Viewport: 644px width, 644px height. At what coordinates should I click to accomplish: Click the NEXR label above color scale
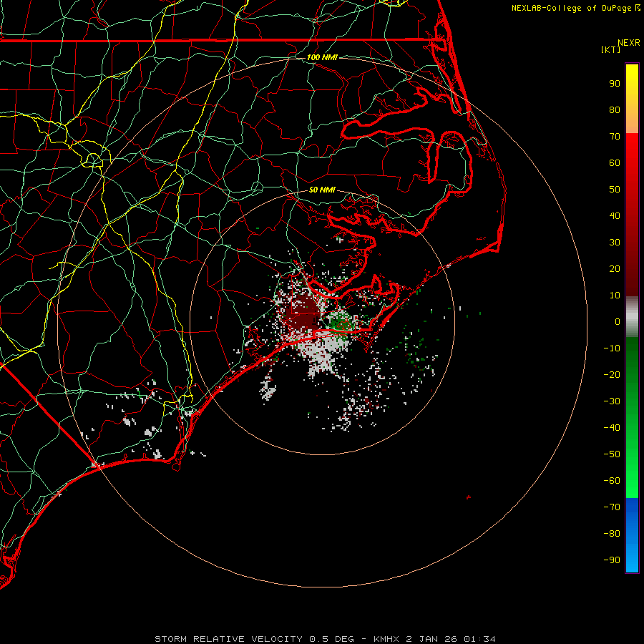pyautogui.click(x=628, y=43)
